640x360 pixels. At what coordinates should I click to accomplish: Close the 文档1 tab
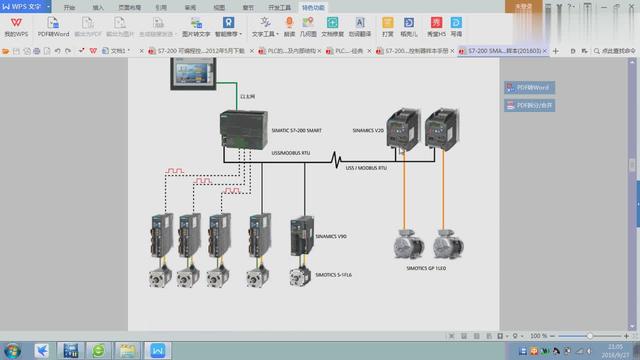(x=142, y=51)
